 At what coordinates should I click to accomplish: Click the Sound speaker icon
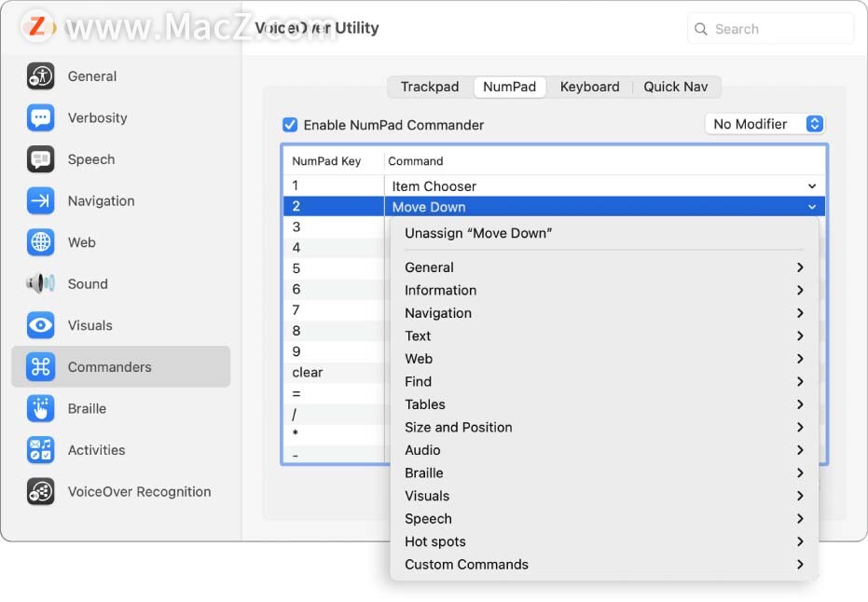pos(40,284)
